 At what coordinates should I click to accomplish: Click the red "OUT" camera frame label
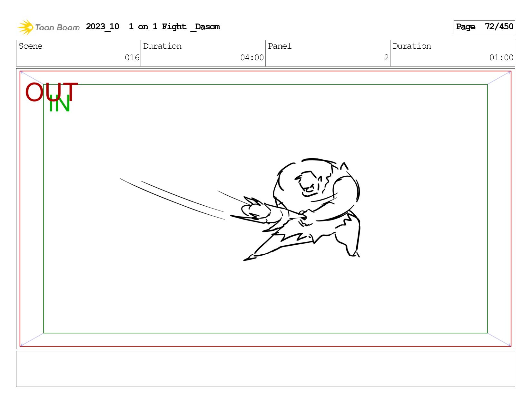point(52,92)
